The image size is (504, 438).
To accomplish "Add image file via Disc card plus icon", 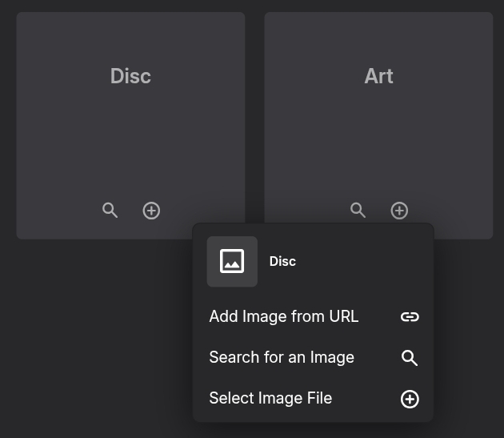I will (x=151, y=211).
